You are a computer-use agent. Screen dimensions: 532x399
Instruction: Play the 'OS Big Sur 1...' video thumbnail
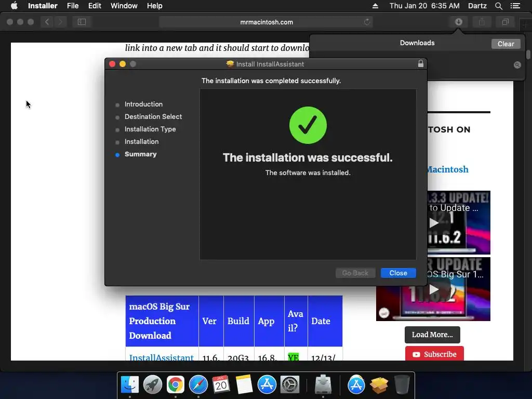pos(433,289)
